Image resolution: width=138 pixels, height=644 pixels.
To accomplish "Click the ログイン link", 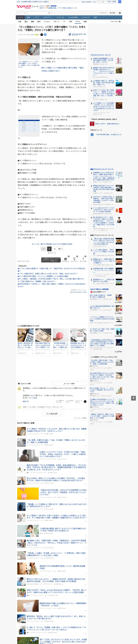I will click(x=42, y=8).
